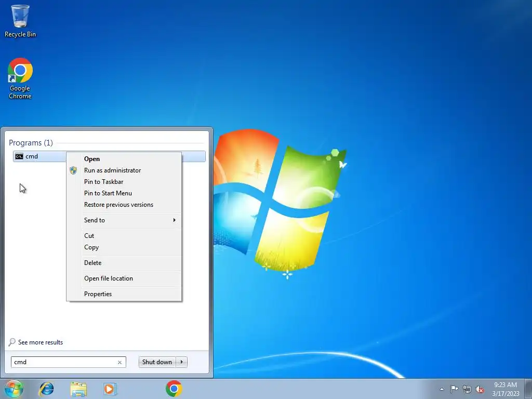Show hidden system tray icons
The height and width of the screenshot is (399, 532).
tap(442, 389)
